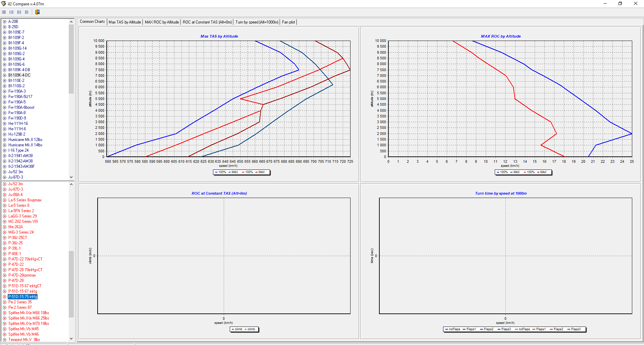
Task: Select Bf-109E-7 in the aircraft list
Action: (x=16, y=32)
